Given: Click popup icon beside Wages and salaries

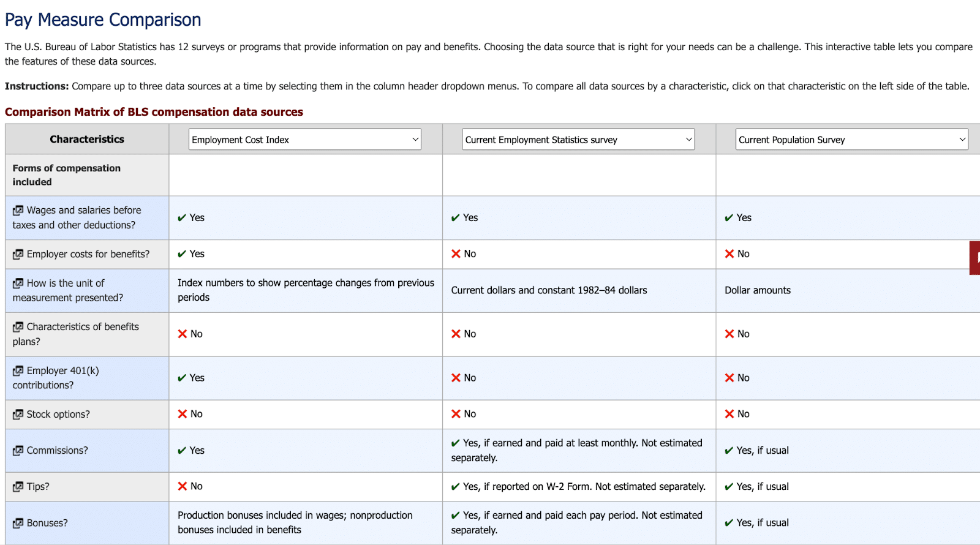Looking at the screenshot, I should 18,211.
